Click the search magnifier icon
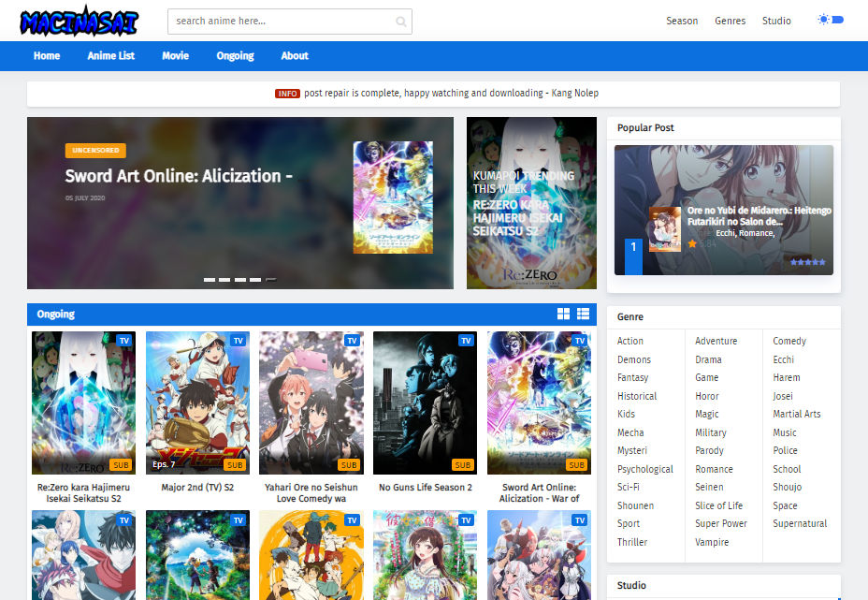Viewport: 868px width, 600px height. pyautogui.click(x=400, y=22)
